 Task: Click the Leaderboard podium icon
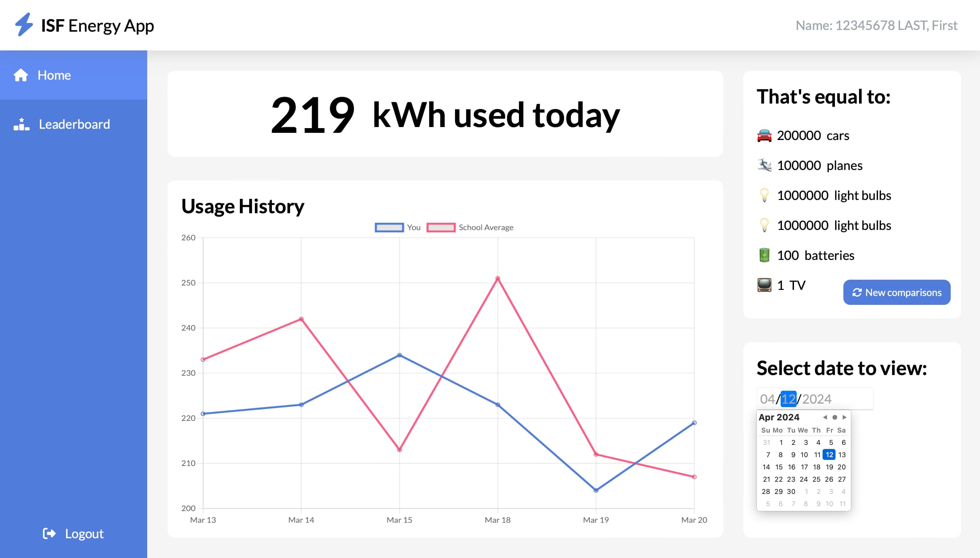pos(21,124)
